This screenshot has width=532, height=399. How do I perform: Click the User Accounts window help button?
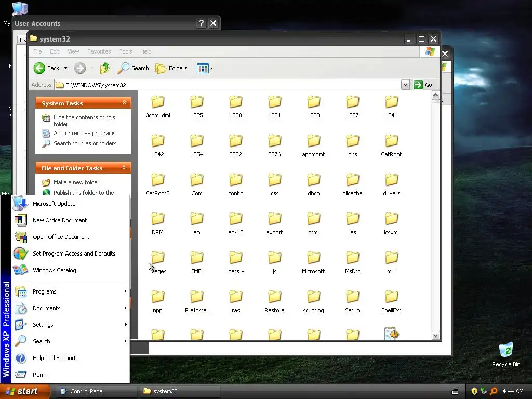[x=201, y=23]
